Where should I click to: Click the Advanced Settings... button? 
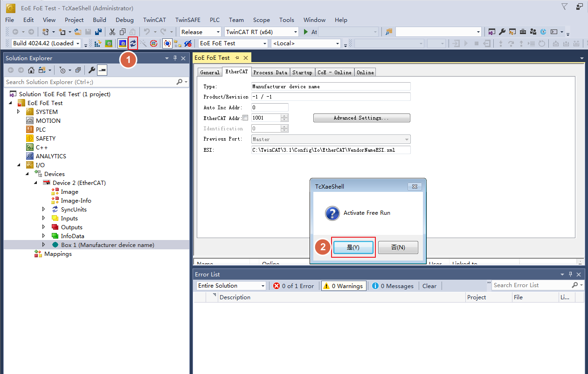click(x=361, y=118)
